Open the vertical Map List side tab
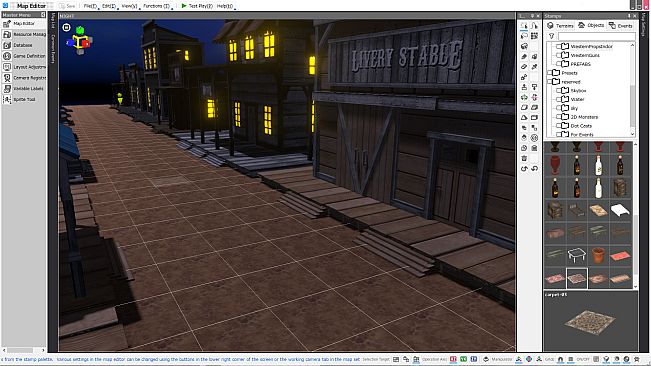This screenshot has height=366, width=651. [x=53, y=21]
